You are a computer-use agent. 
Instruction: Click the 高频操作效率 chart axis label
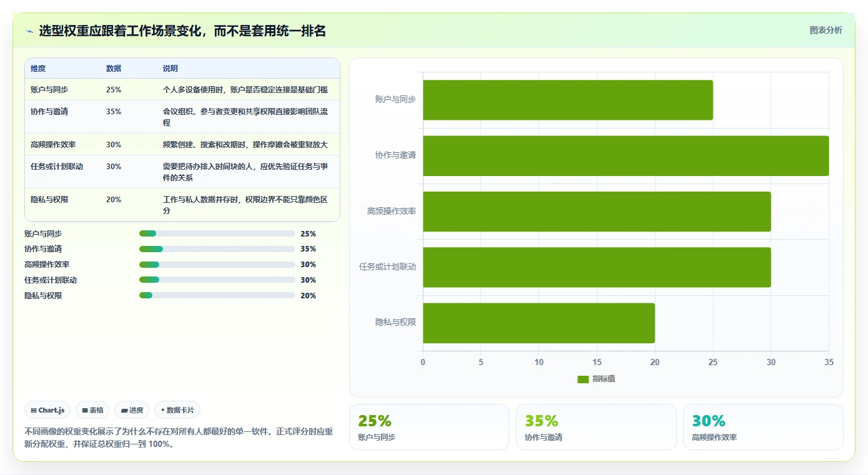pyautogui.click(x=392, y=211)
